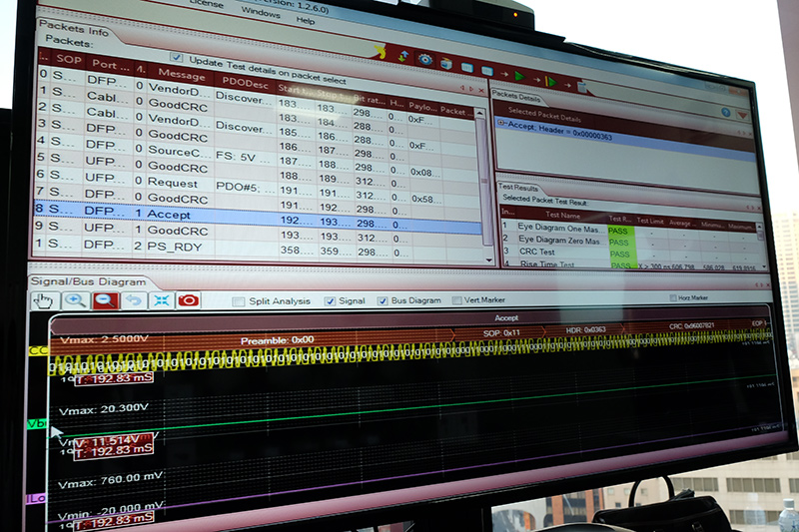The image size is (799, 532).
Task: Enable the Horz Marker checkbox
Action: click(x=672, y=297)
